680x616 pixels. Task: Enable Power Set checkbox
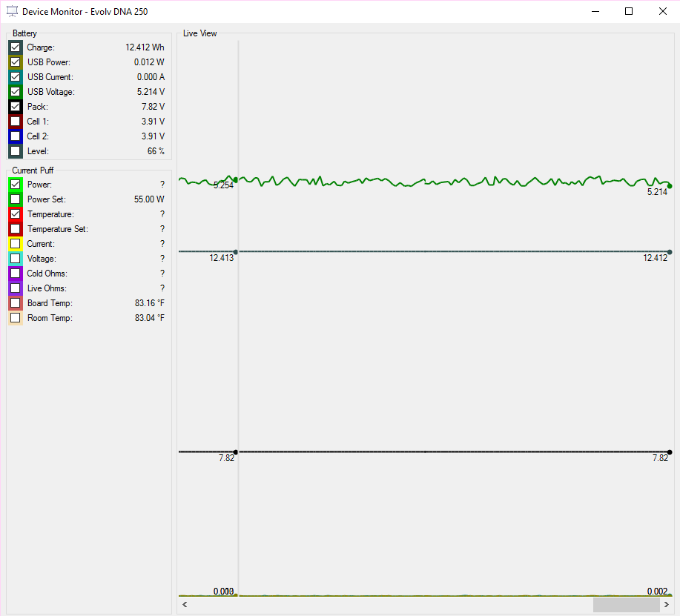(x=16, y=199)
